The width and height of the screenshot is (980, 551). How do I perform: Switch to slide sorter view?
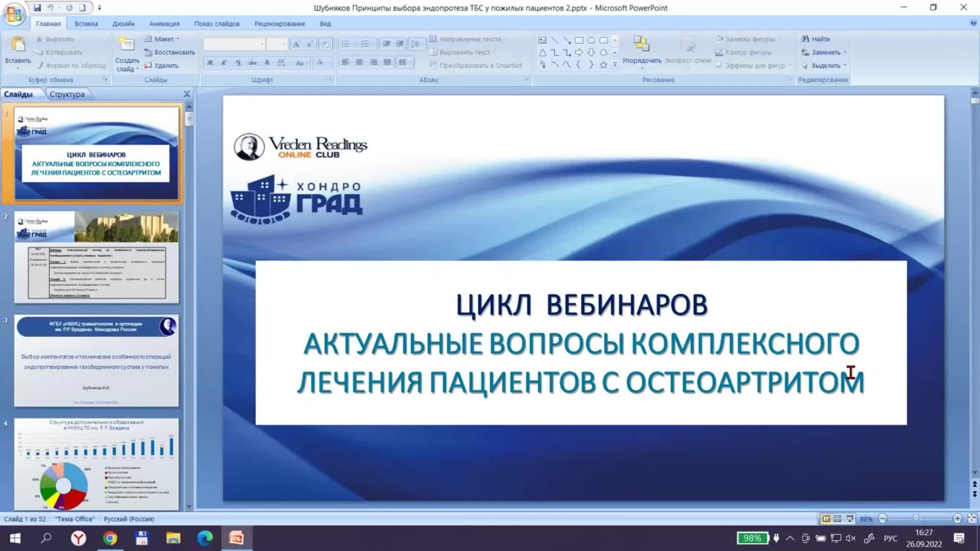(838, 518)
